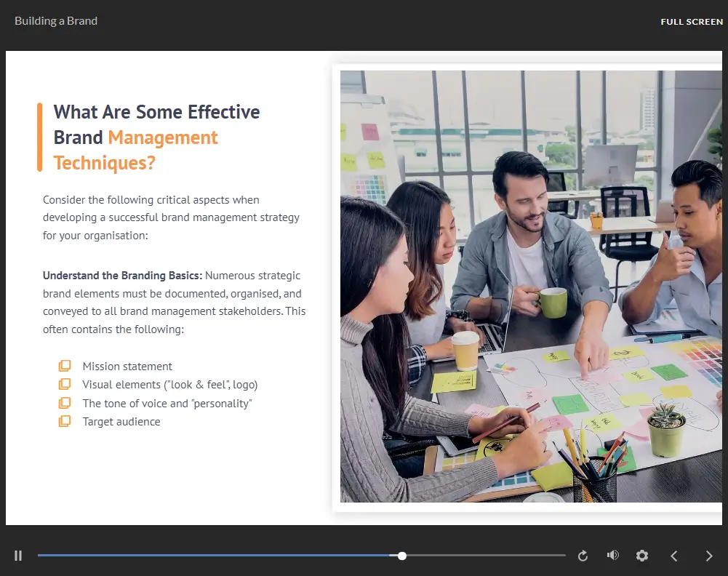728x576 pixels.
Task: Advance to the next slide arrow
Action: [x=709, y=556]
